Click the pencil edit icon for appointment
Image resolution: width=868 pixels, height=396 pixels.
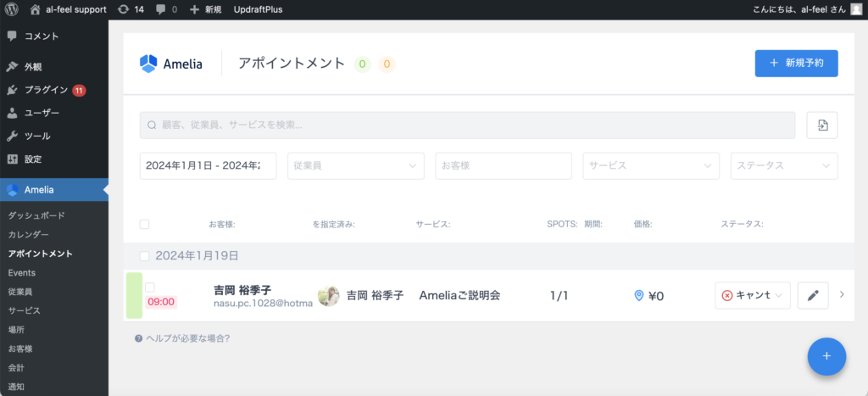click(812, 295)
